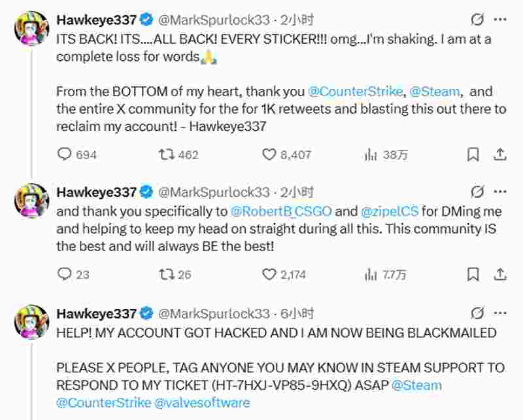Open Hawkeye337 profile avatar on first tweet

31,29
